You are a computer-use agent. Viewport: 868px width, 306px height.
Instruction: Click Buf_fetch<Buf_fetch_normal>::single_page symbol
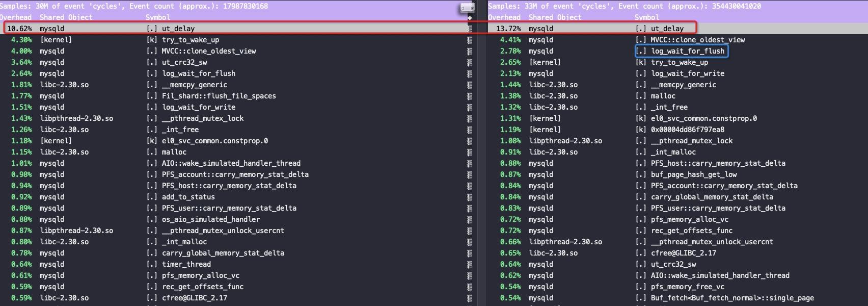coord(733,298)
